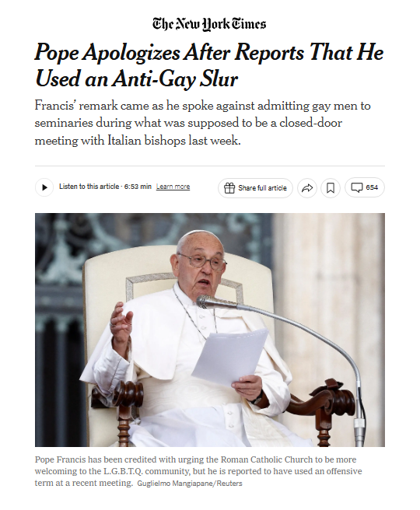The width and height of the screenshot is (420, 510).
Task: Click The New York Times masthead logo
Action: 209,24
